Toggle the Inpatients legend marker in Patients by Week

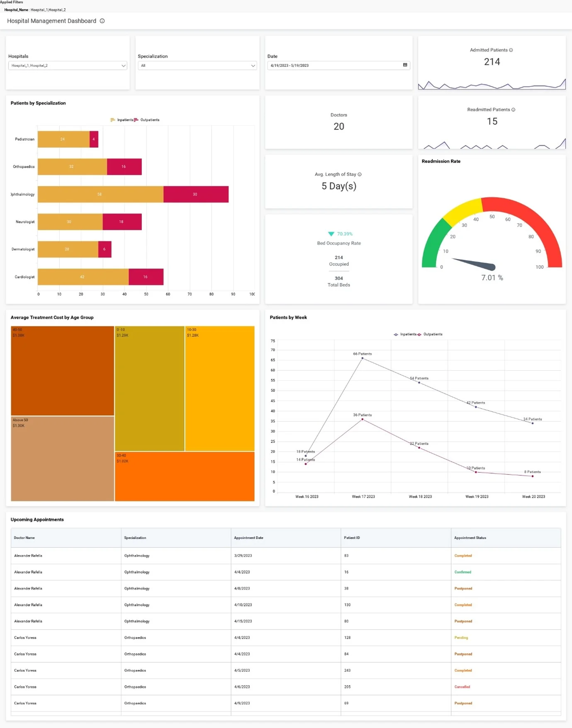[x=396, y=335]
